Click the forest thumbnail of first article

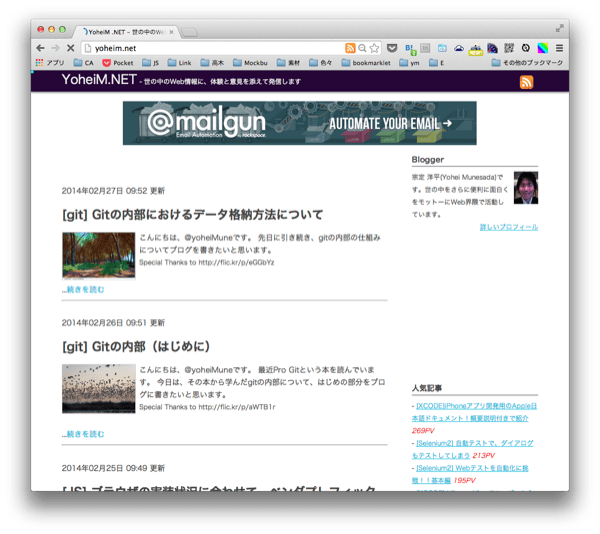(x=99, y=256)
